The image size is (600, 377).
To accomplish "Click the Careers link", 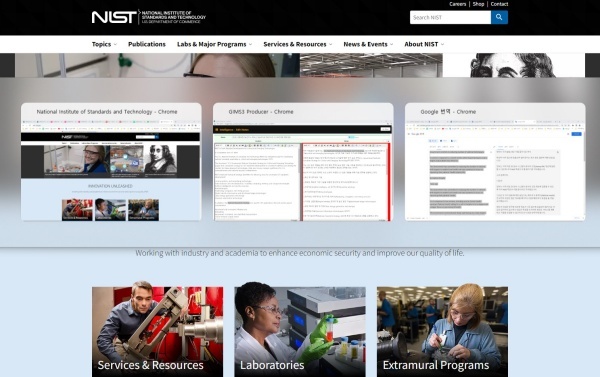I will point(458,4).
